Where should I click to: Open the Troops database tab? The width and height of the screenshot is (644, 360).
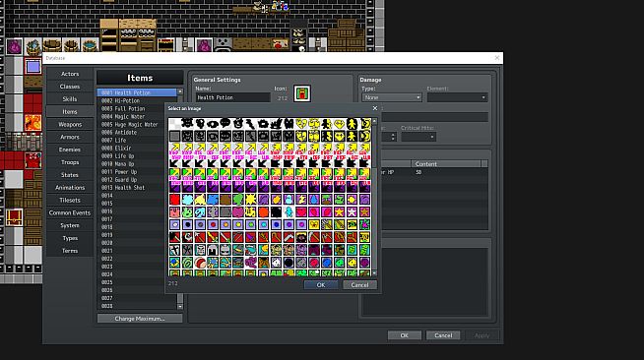[x=70, y=162]
